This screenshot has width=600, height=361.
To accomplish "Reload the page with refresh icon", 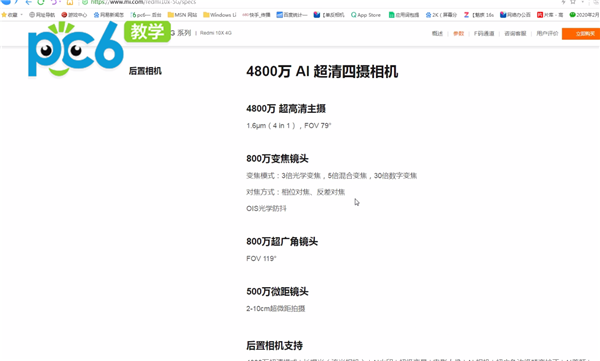I will pos(41,2).
